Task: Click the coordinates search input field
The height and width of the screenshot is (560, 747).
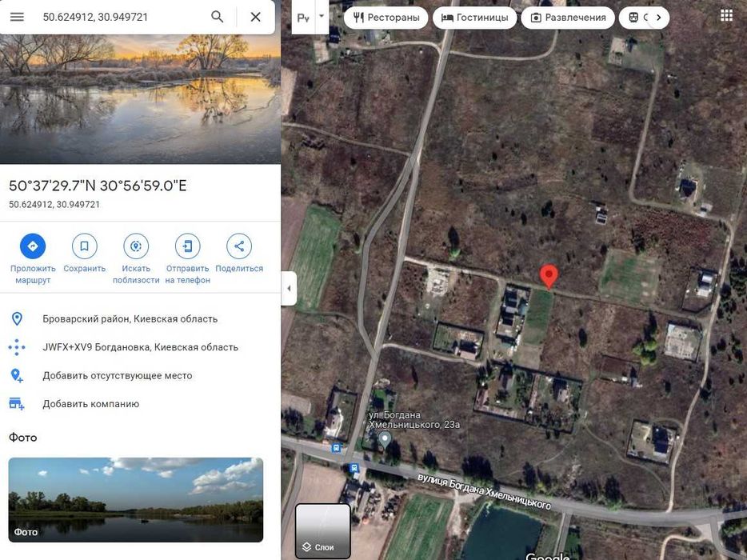Action: point(122,17)
